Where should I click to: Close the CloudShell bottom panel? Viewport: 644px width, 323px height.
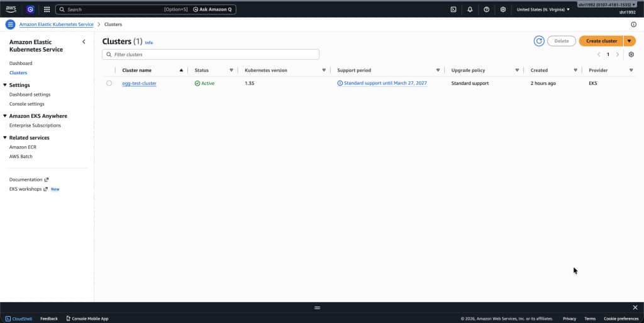coord(635,307)
